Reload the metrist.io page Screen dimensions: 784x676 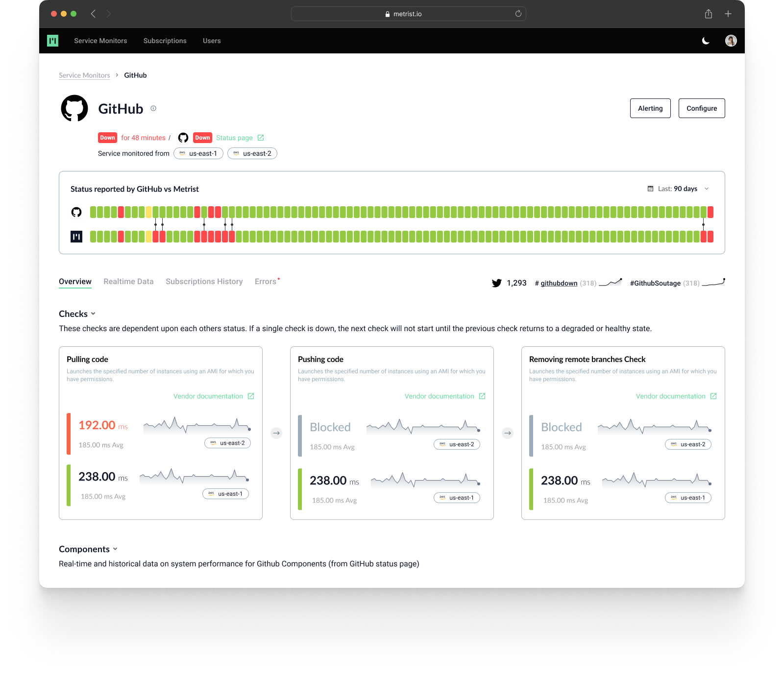[x=518, y=14]
